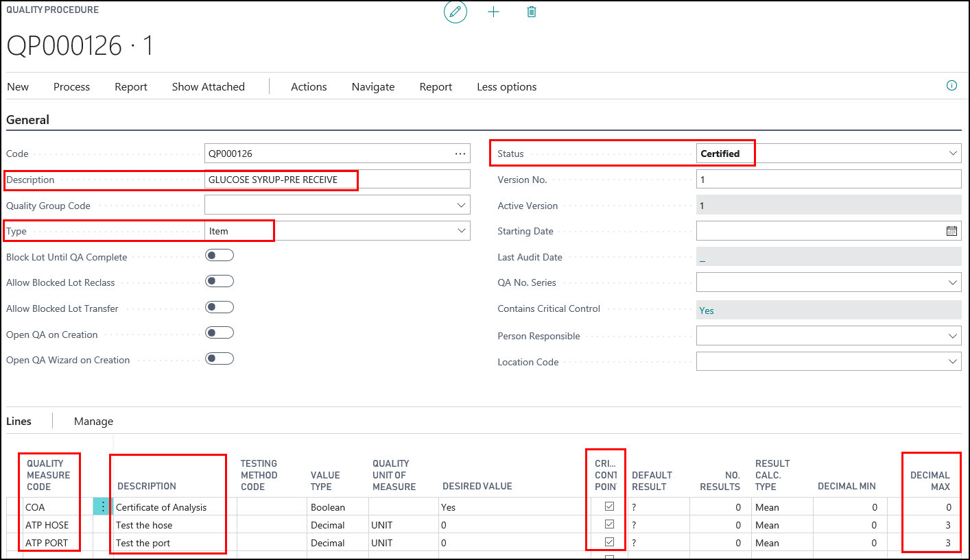
Task: Expand the Status dropdown
Action: point(953,154)
